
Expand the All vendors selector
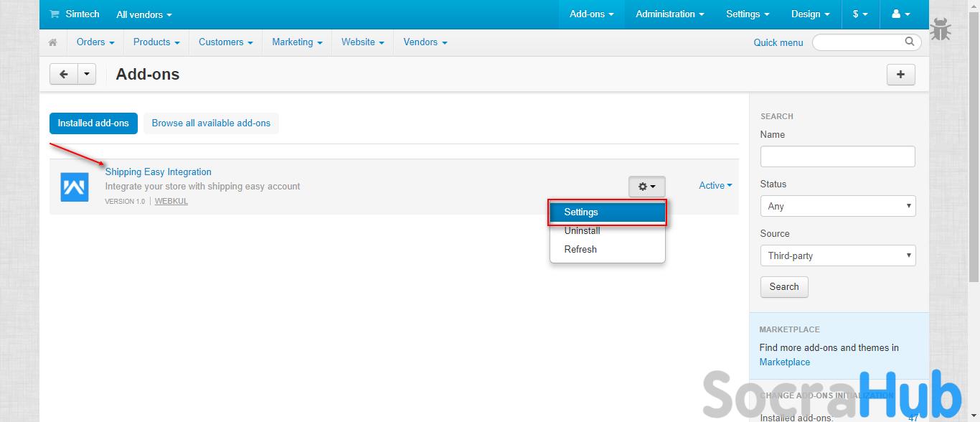point(144,14)
